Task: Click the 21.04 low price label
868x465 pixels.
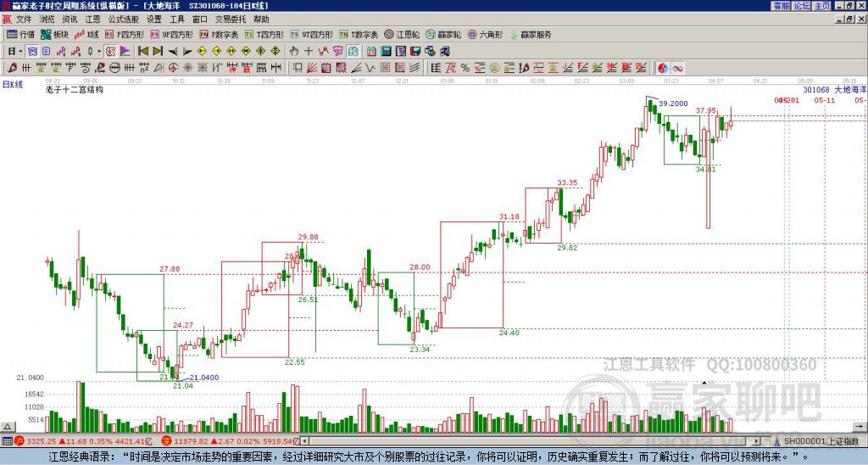Action: [x=183, y=386]
